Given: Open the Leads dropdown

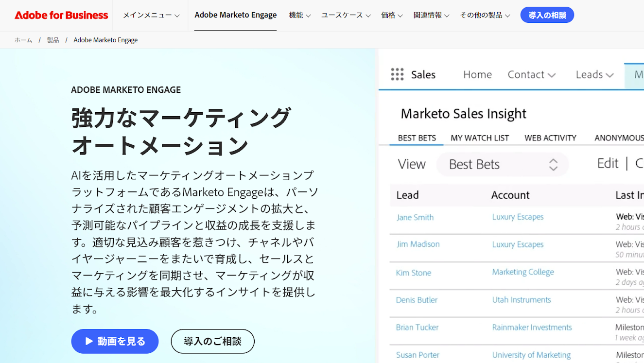Looking at the screenshot, I should (594, 74).
